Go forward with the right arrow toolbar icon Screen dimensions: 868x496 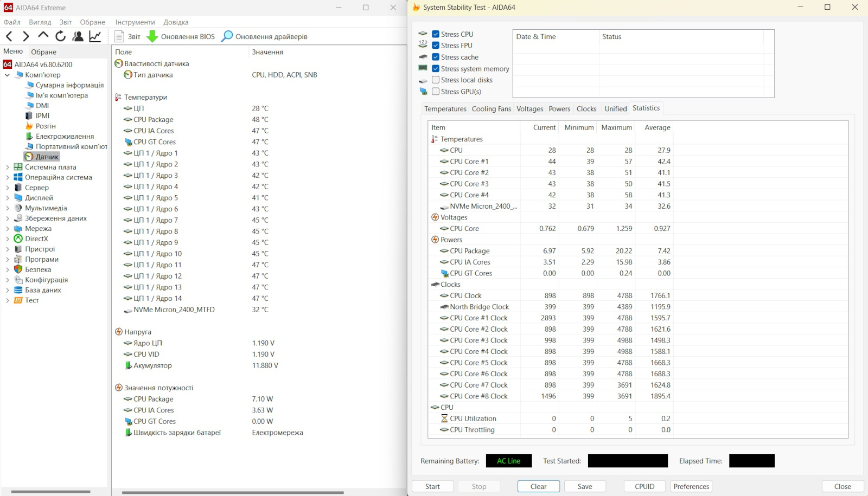coord(25,36)
